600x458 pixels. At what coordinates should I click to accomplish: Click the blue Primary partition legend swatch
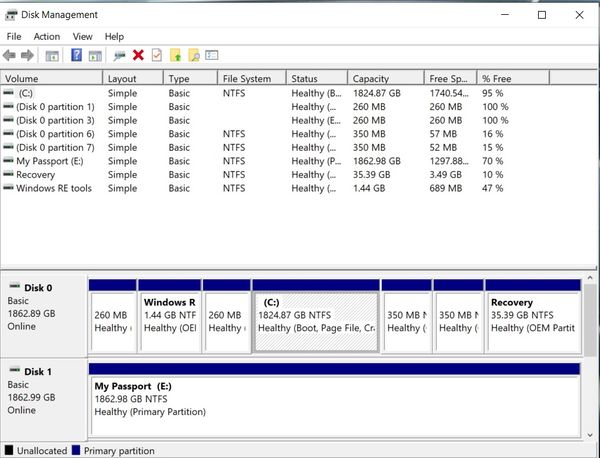(x=75, y=451)
